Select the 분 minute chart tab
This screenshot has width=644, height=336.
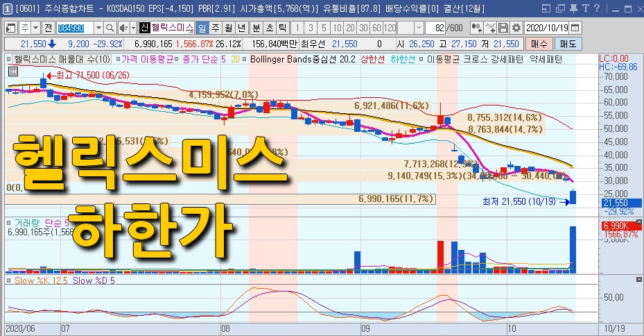click(256, 28)
